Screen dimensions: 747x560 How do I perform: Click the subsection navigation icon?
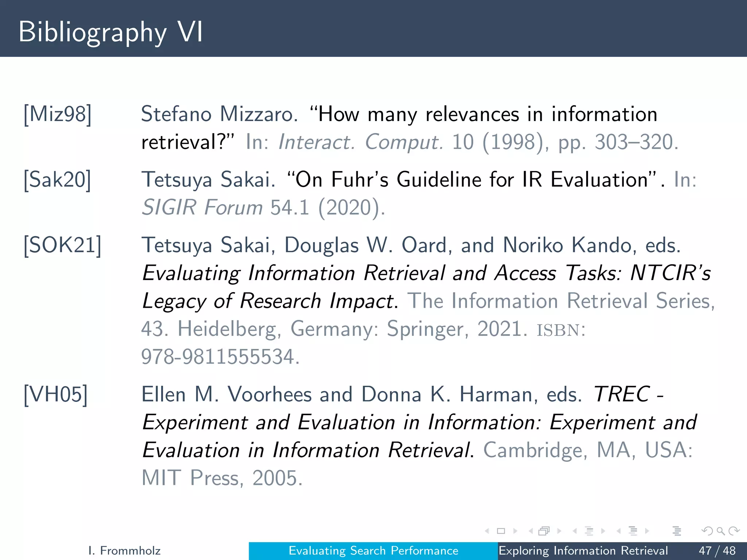(x=589, y=531)
